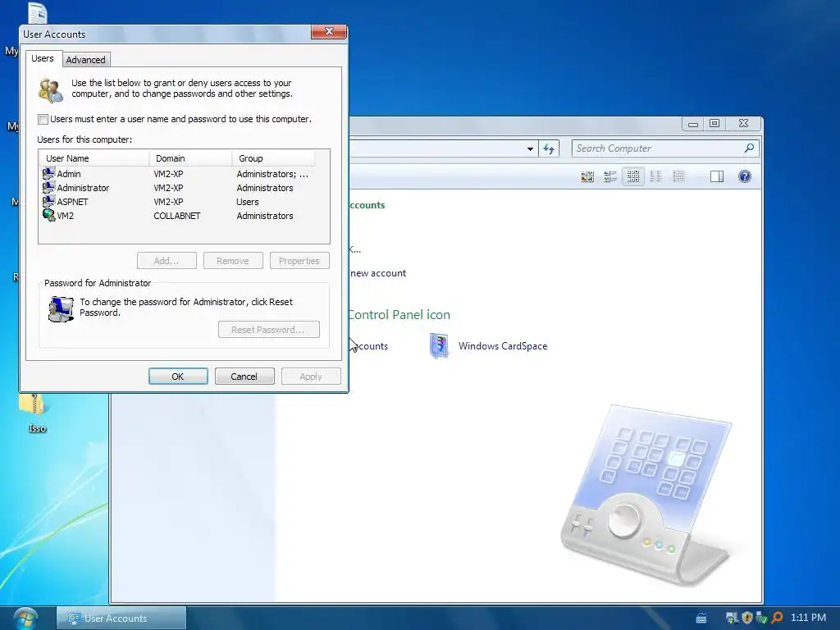840x630 pixels.
Task: Open the Start menu orb
Action: coord(25,619)
